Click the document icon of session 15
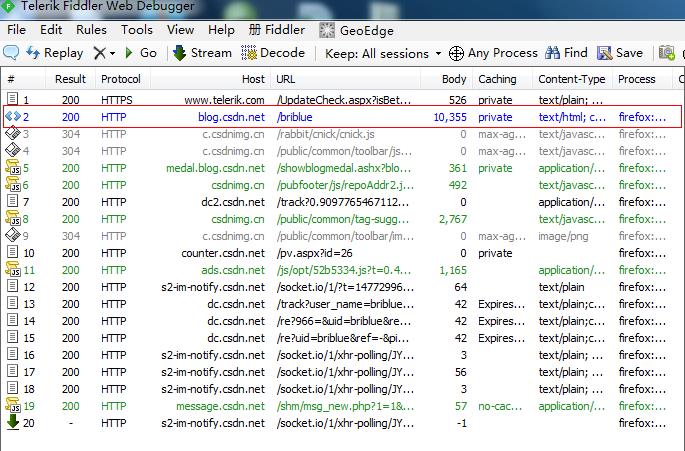This screenshot has height=451, width=685. tap(13, 337)
